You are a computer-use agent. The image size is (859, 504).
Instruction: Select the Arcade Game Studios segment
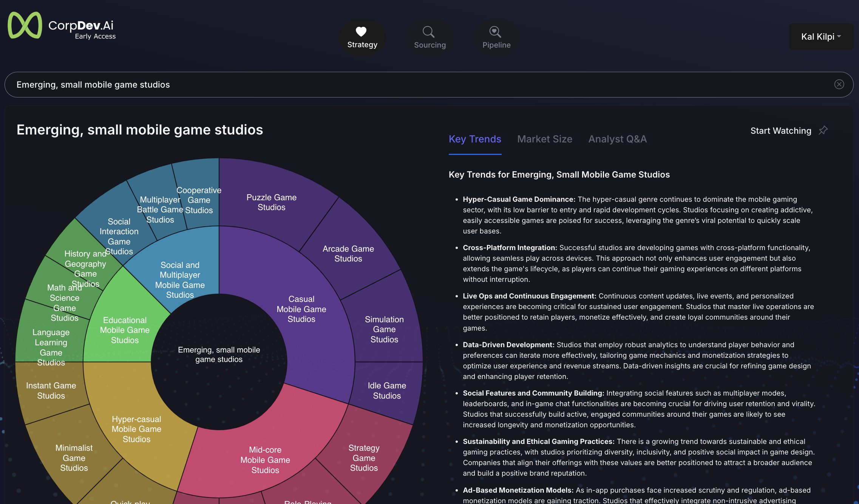coord(348,254)
